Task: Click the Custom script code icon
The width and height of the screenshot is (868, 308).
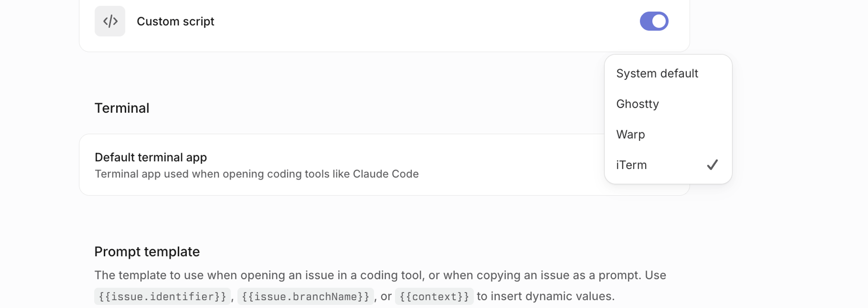Action: tap(110, 21)
